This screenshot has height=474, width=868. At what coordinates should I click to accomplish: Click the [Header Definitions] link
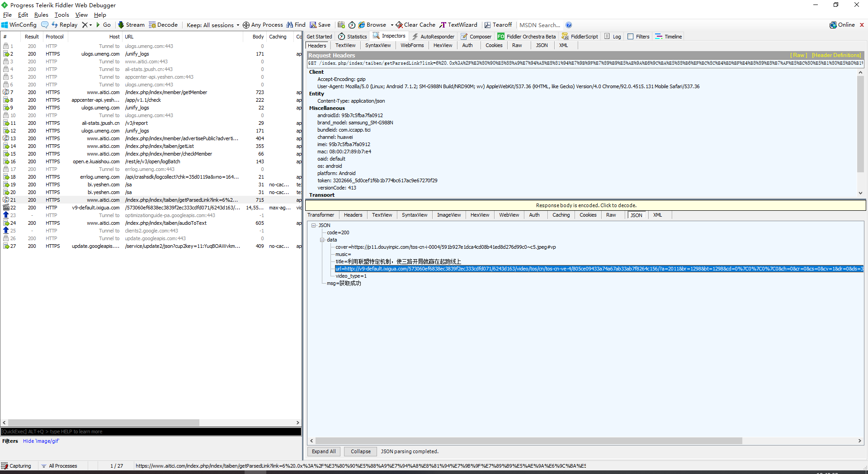tap(836, 55)
